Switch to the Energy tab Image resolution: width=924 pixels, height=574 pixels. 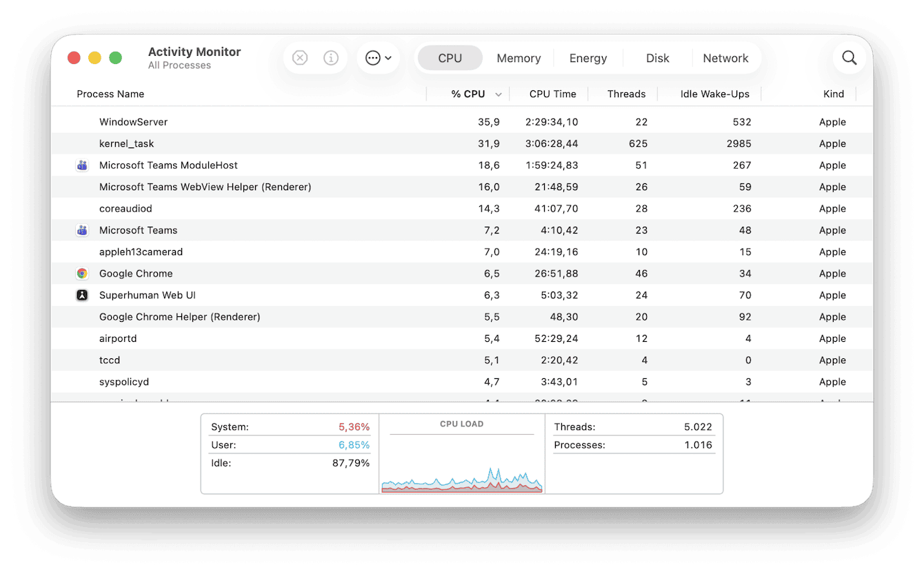tap(588, 58)
